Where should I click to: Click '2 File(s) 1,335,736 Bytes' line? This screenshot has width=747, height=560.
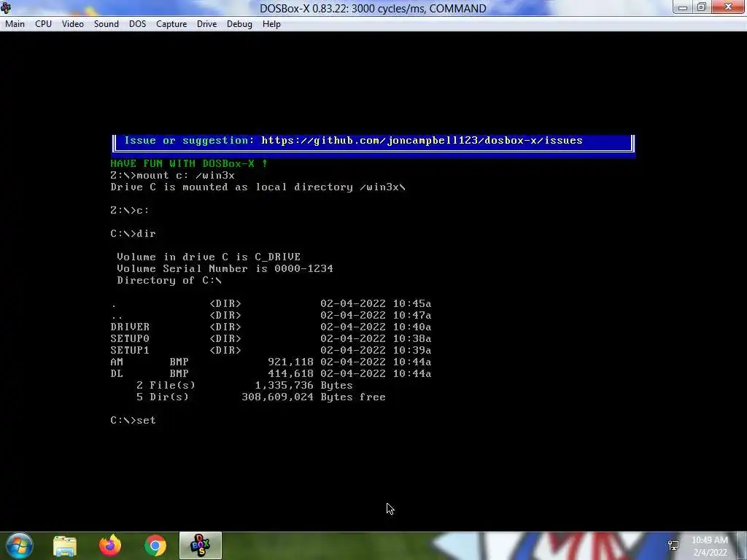[244, 385]
